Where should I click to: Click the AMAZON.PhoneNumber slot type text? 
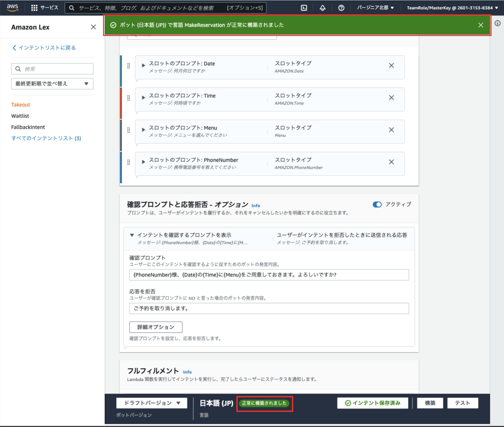tap(298, 167)
